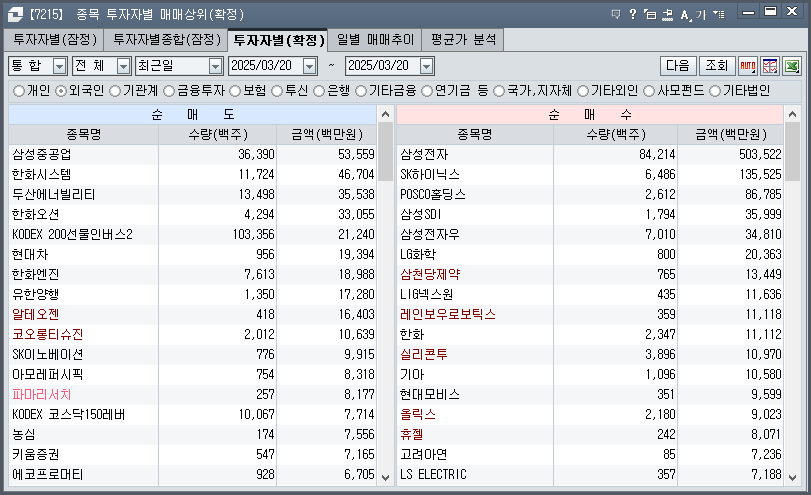
Task: Toggle the AUTO refresh icon
Action: coord(748,66)
